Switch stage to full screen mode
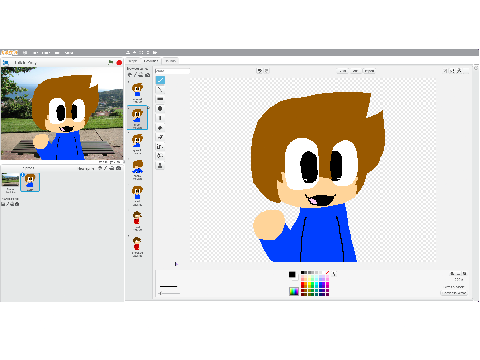Screen dimensions: 480x360 [x=5, y=62]
